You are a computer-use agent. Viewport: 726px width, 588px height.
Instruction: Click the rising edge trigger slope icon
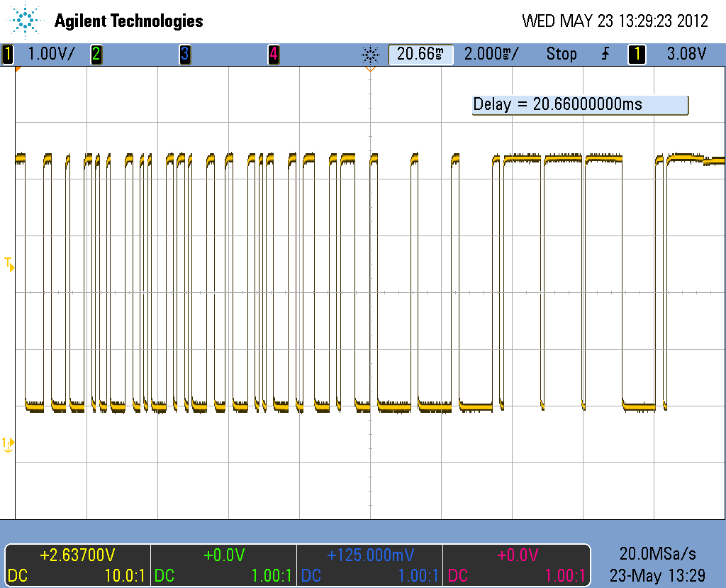(605, 54)
